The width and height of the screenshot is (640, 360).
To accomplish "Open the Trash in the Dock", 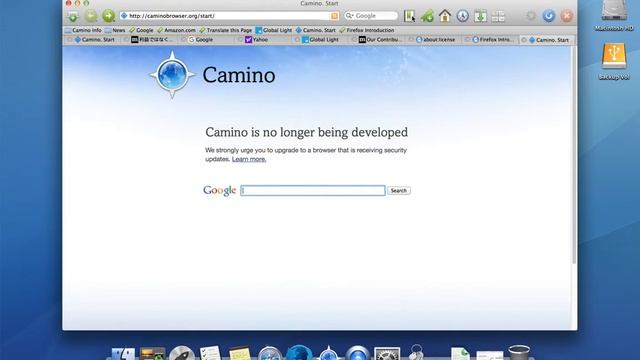I will pos(519,353).
